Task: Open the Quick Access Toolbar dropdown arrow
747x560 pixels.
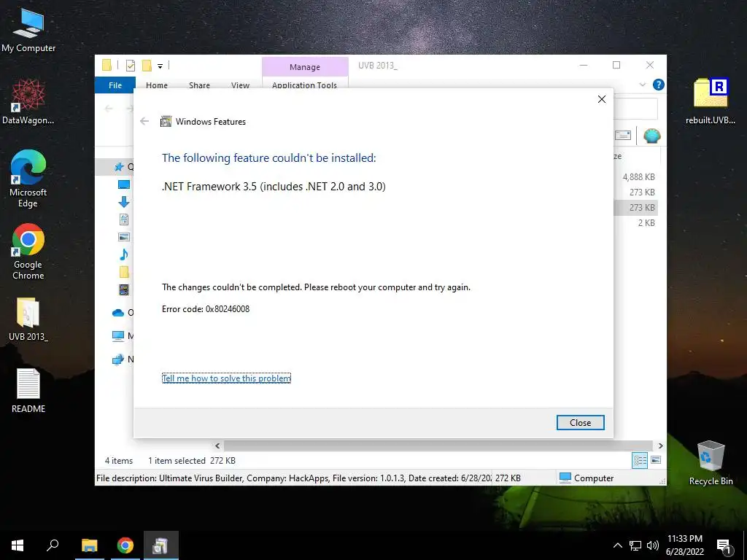Action: click(x=160, y=66)
